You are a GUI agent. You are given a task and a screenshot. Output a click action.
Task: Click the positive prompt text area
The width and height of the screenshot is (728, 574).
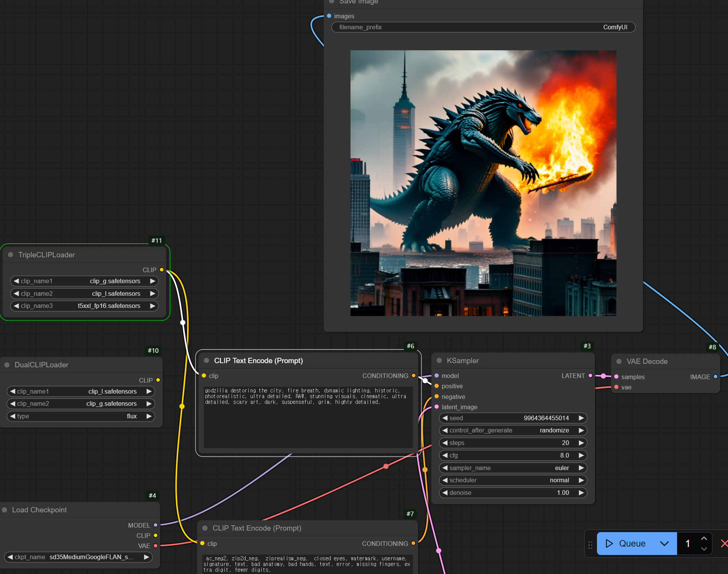pyautogui.click(x=308, y=417)
